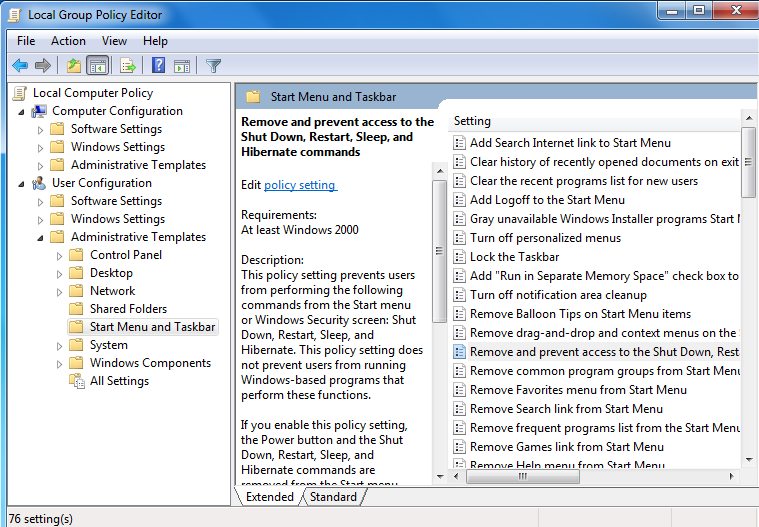Collapse the Computer Configuration node
Viewport: 759px width, 527px height.
(x=21, y=112)
